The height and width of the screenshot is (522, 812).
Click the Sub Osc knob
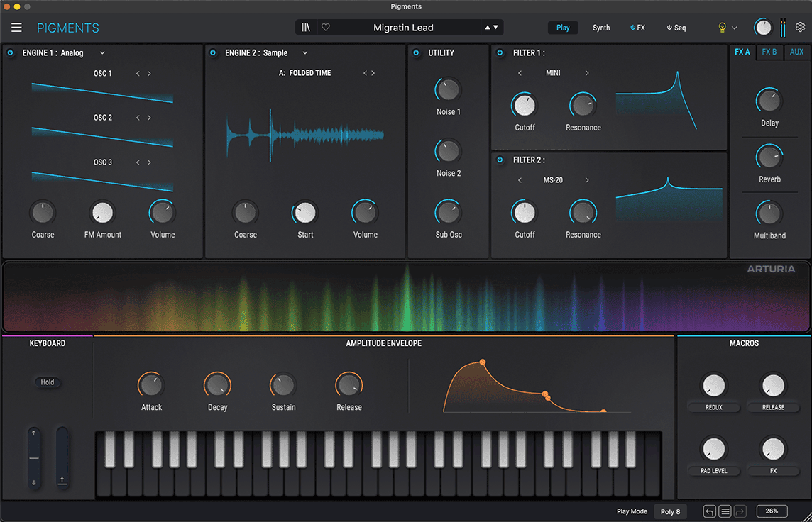(x=448, y=213)
